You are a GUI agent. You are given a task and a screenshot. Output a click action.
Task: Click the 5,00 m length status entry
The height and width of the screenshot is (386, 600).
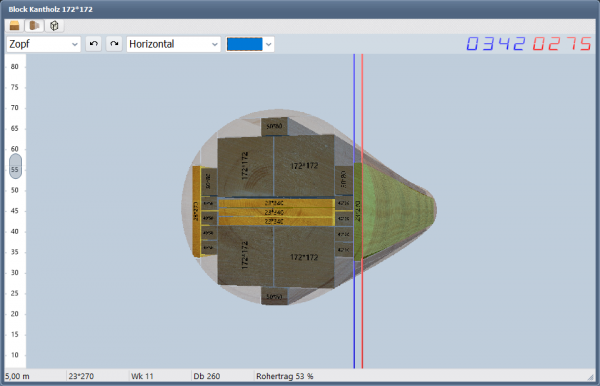17,376
